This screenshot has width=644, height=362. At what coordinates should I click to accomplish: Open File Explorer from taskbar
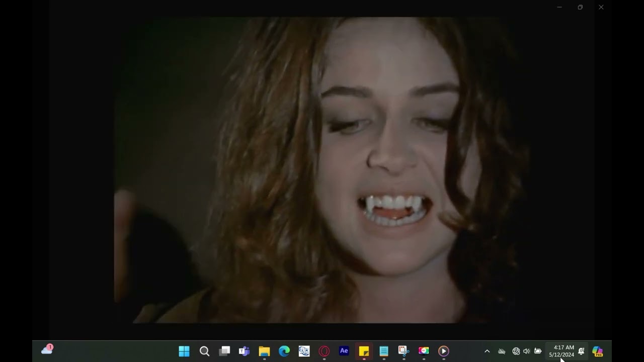(x=264, y=351)
